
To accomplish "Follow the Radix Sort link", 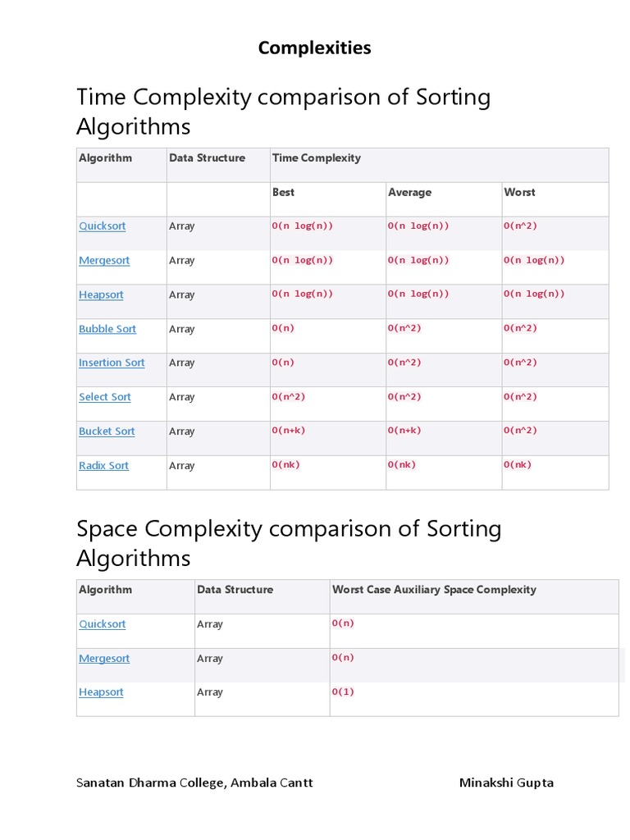I will (103, 466).
